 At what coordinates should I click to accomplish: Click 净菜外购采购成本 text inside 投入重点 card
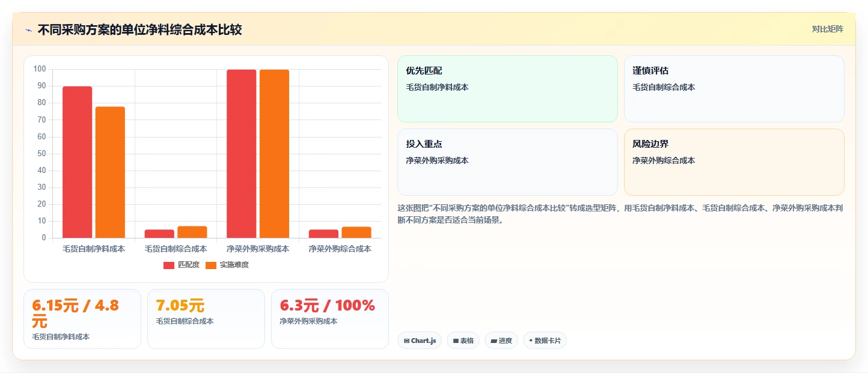[x=437, y=161]
